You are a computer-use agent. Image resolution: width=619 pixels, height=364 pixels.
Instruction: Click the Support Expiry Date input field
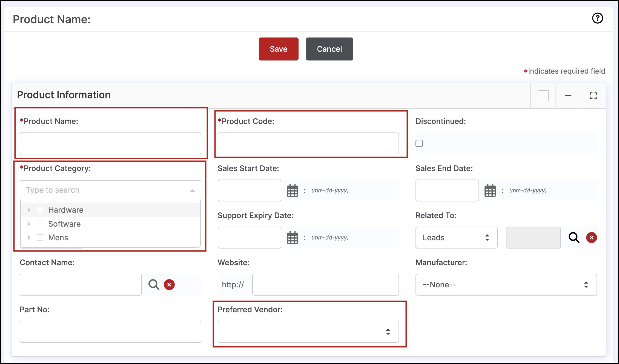coord(249,238)
